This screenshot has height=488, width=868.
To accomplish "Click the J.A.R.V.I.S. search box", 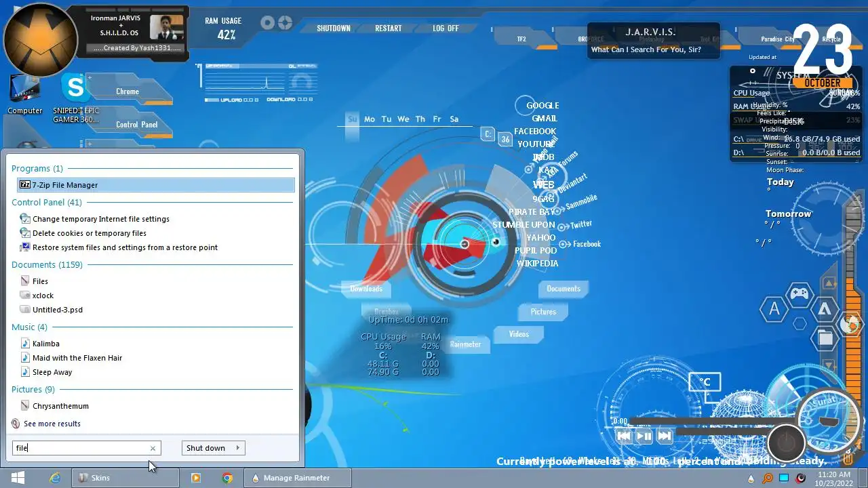I will (652, 41).
